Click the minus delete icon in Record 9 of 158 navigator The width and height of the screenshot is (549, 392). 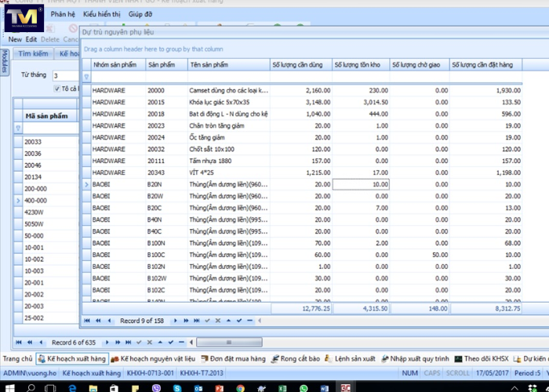pyautogui.click(x=249, y=321)
